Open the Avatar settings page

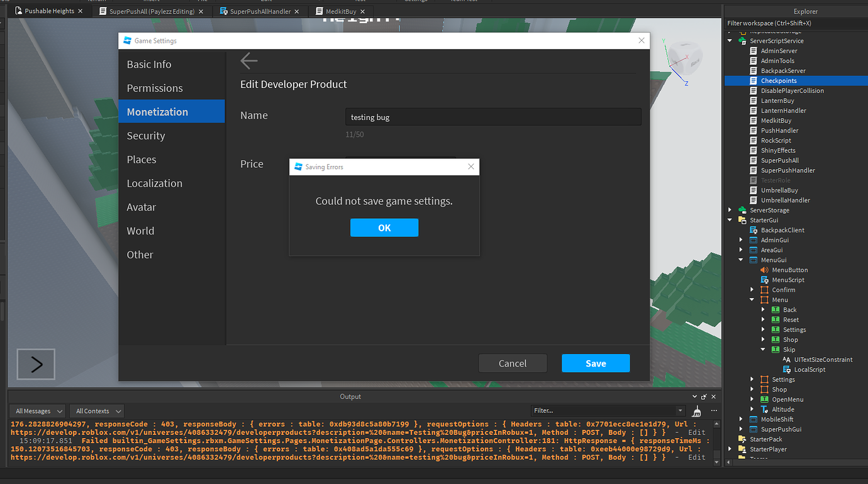pyautogui.click(x=172, y=207)
